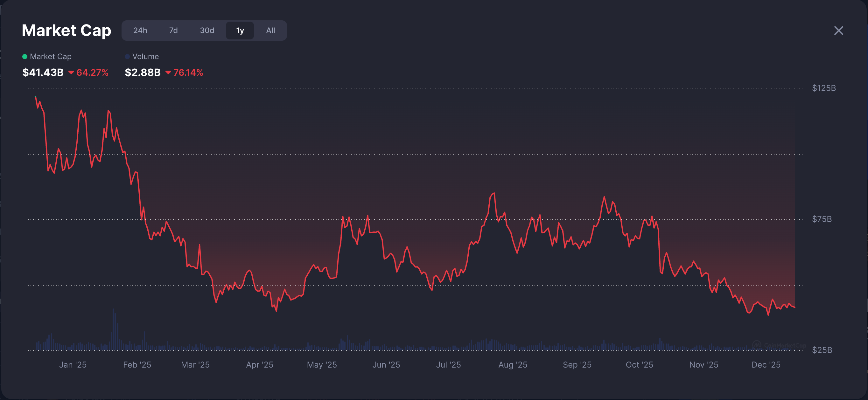This screenshot has height=400, width=868.
Task: Open the 7d time range view
Action: pyautogui.click(x=173, y=30)
